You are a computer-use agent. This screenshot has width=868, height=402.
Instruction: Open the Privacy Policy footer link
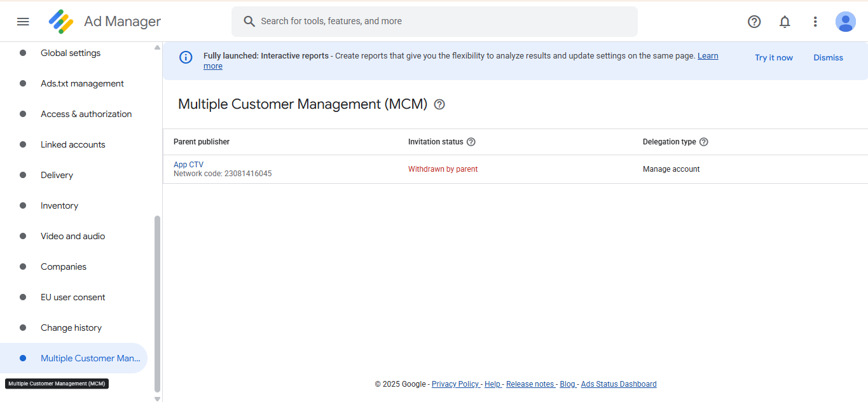tap(455, 384)
